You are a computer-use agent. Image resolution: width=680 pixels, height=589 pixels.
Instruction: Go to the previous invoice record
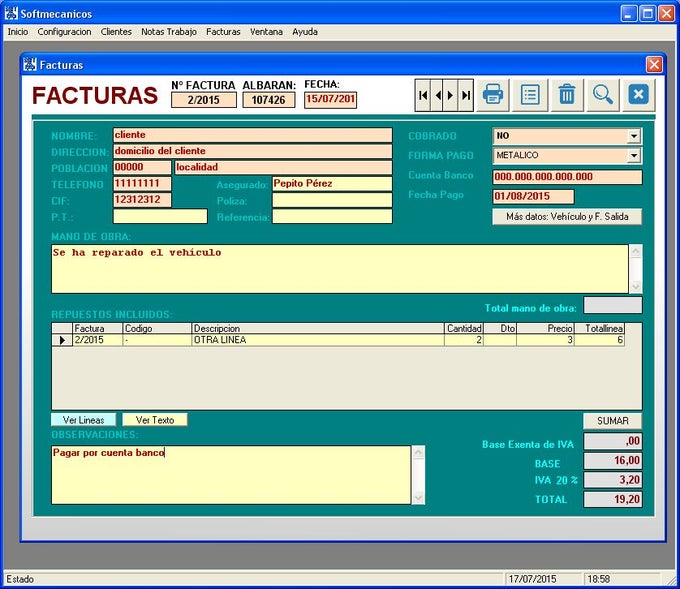pyautogui.click(x=437, y=95)
